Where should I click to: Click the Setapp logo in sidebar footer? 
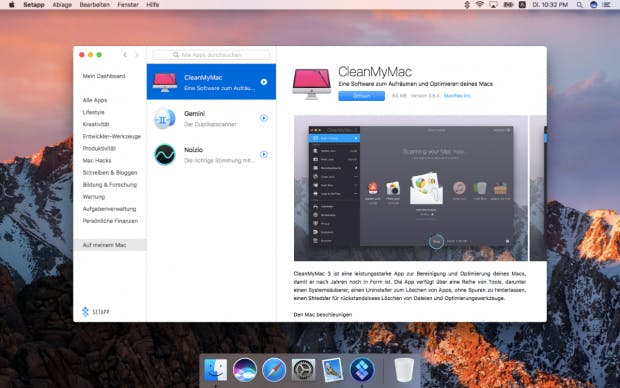pyautogui.click(x=95, y=312)
